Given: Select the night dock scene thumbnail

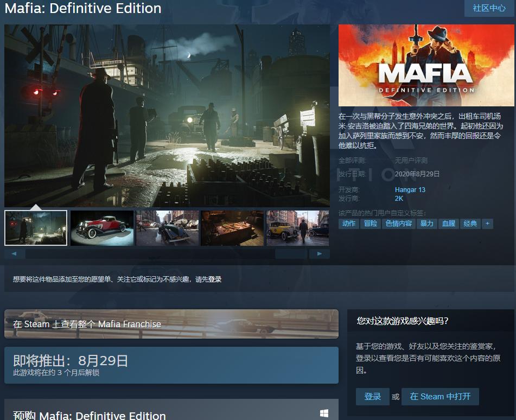Looking at the screenshot, I should pos(36,228).
